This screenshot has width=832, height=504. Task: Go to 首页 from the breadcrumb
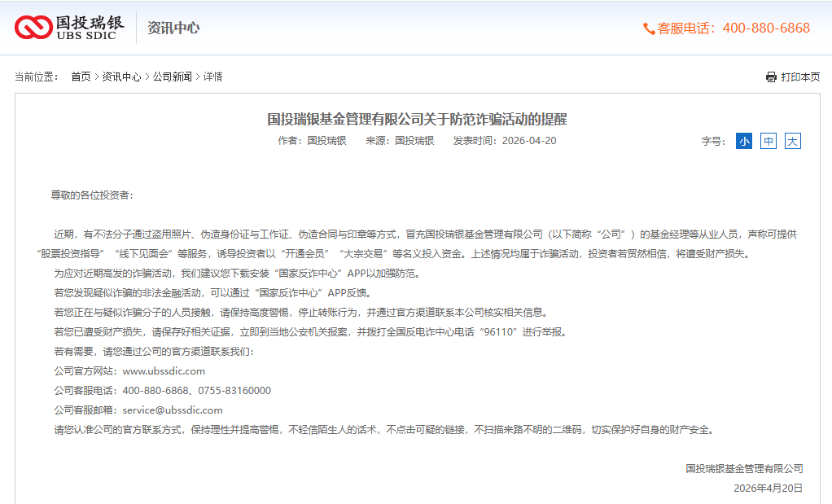(81, 77)
